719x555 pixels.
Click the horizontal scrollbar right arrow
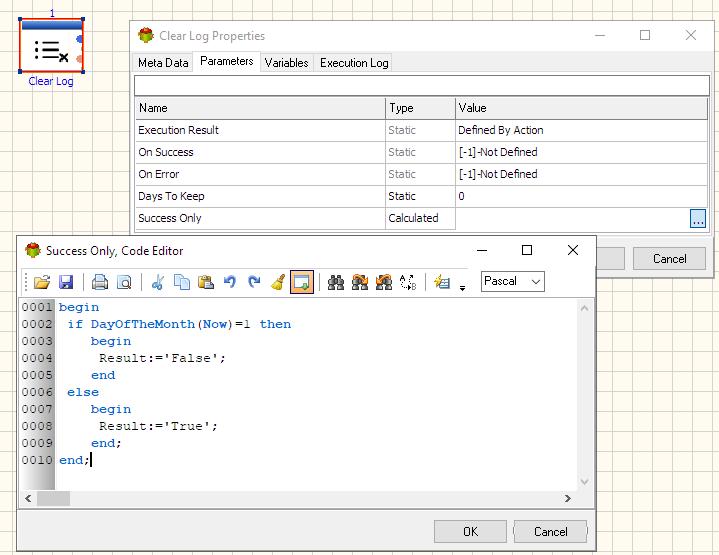click(x=568, y=498)
